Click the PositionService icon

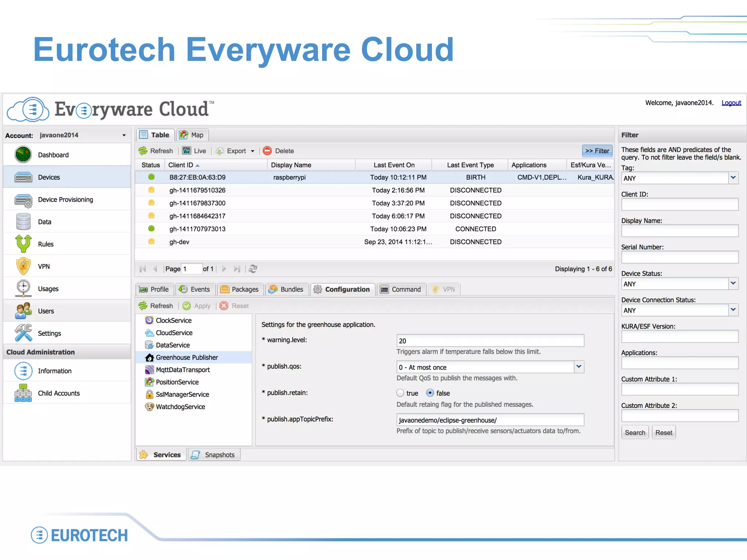click(149, 382)
